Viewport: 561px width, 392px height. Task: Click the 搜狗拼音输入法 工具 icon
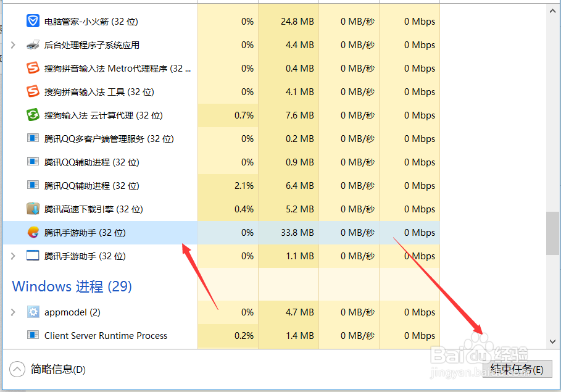click(33, 91)
